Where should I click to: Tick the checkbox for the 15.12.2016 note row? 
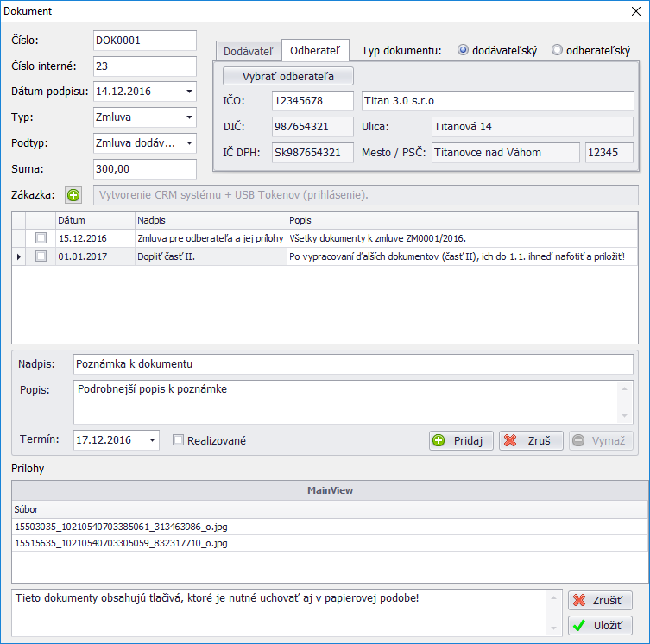click(x=41, y=237)
